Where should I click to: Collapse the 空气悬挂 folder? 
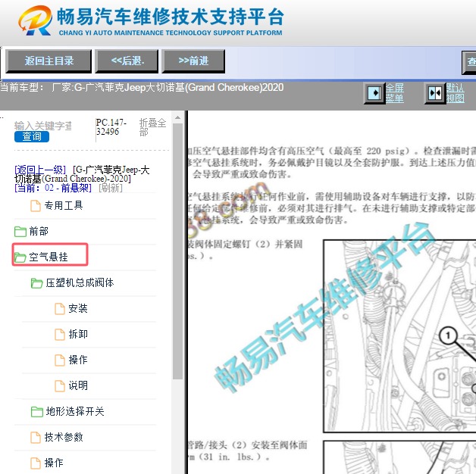(x=49, y=257)
